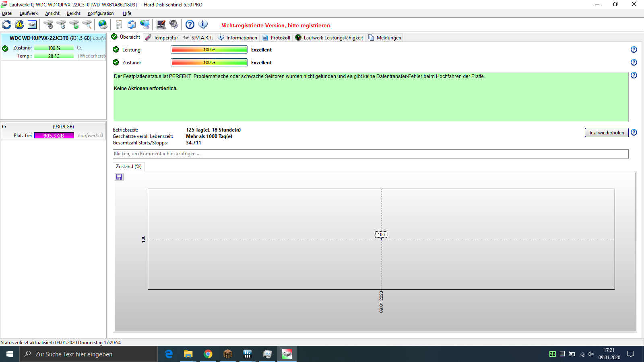Screen dimensions: 644x362
Task: Select the Zustand (%) graph tab
Action: (x=129, y=167)
